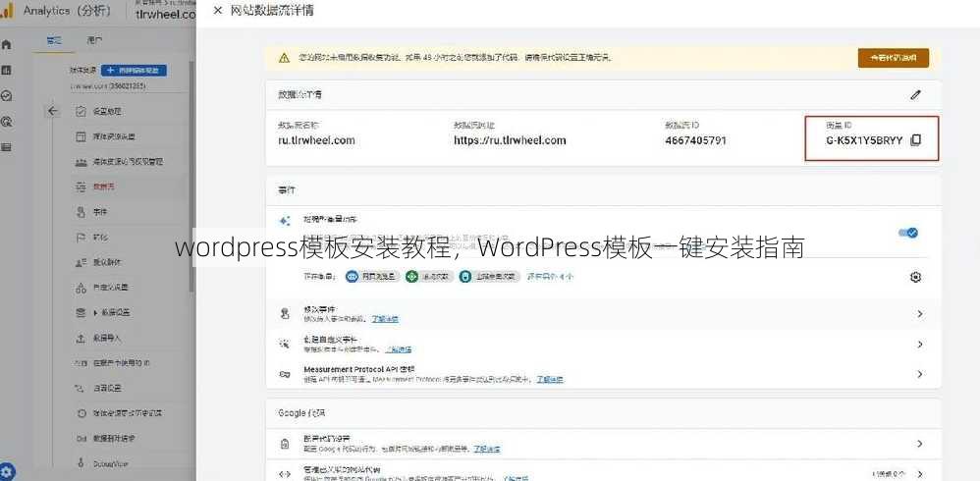Select the page views measurement chip
The width and height of the screenshot is (980, 481).
(372, 276)
